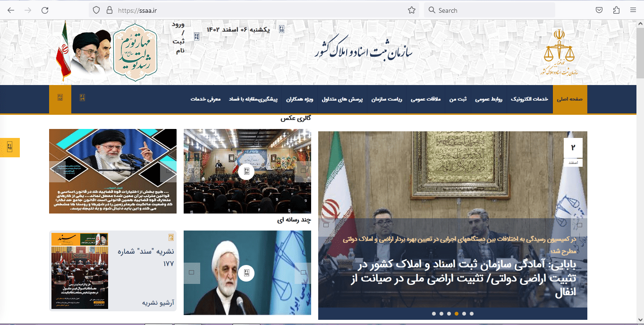Screen dimensions: 644x325
Task: Click the orange square icon in the navigation bar
Action: pyautogui.click(x=60, y=98)
